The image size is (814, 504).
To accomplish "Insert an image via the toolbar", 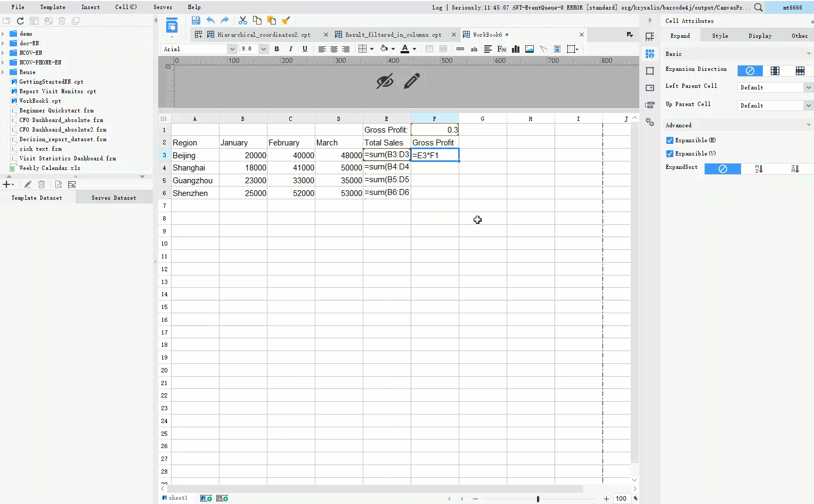I will pyautogui.click(x=529, y=48).
